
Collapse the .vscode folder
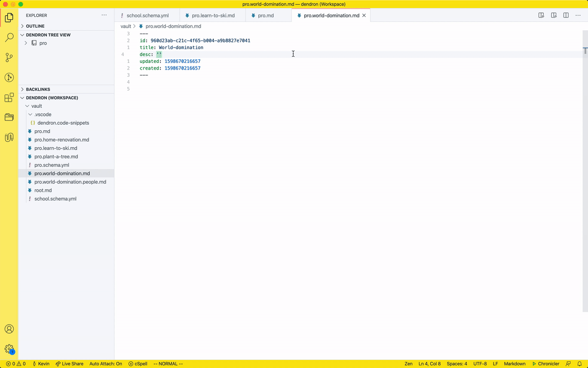30,114
